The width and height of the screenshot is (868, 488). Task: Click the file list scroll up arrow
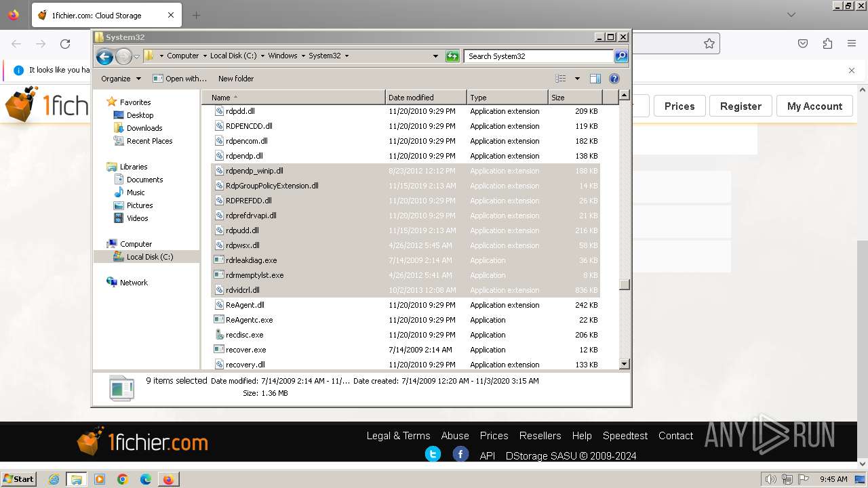(625, 96)
